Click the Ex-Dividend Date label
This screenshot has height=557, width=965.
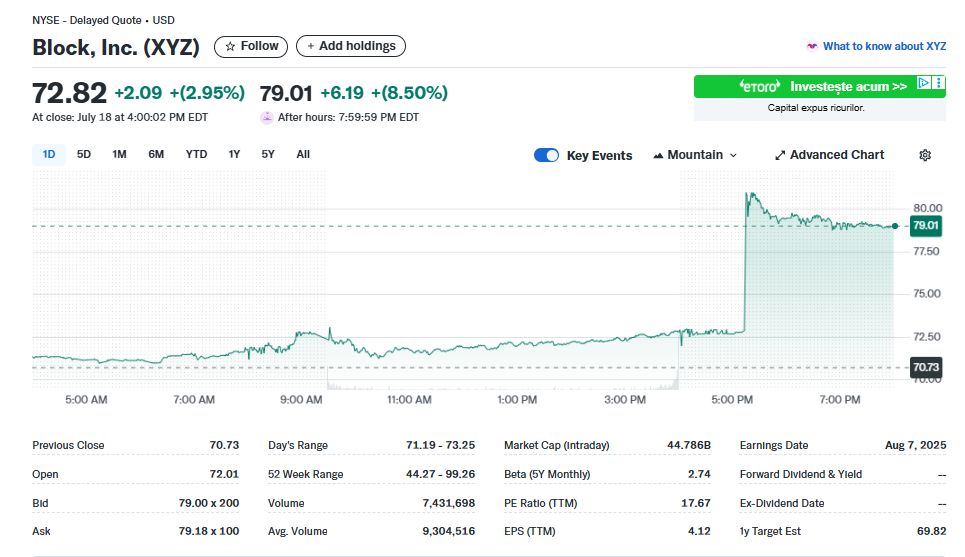coord(782,503)
